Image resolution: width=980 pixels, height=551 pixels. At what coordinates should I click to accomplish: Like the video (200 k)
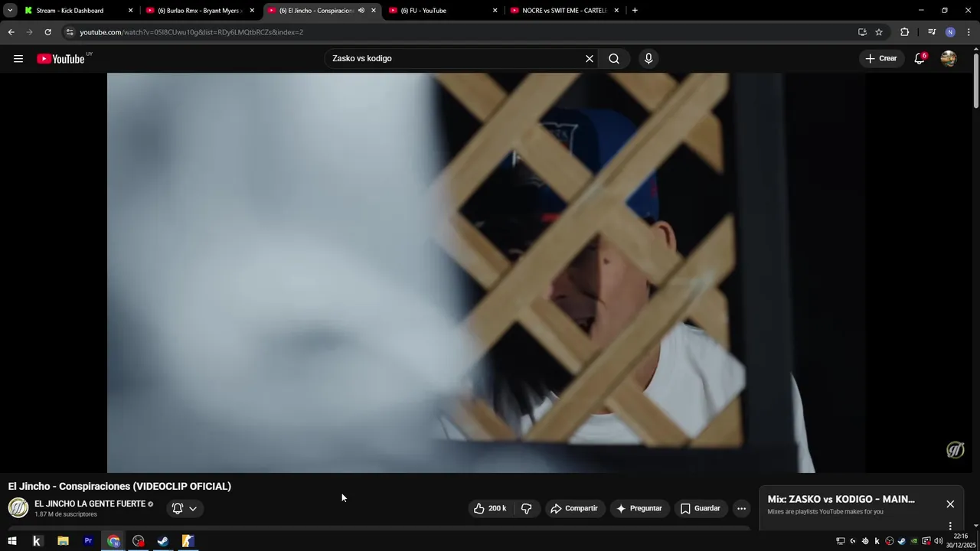[x=490, y=508]
